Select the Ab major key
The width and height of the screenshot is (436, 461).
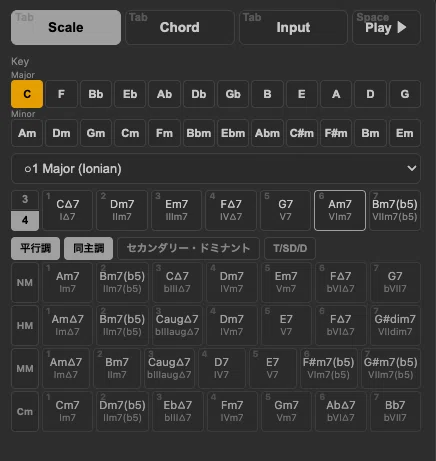pyautogui.click(x=164, y=94)
